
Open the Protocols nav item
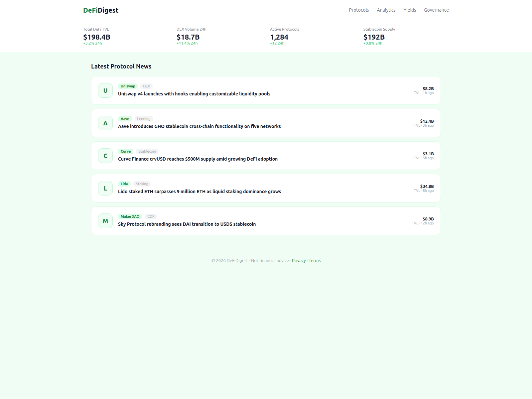click(x=359, y=10)
